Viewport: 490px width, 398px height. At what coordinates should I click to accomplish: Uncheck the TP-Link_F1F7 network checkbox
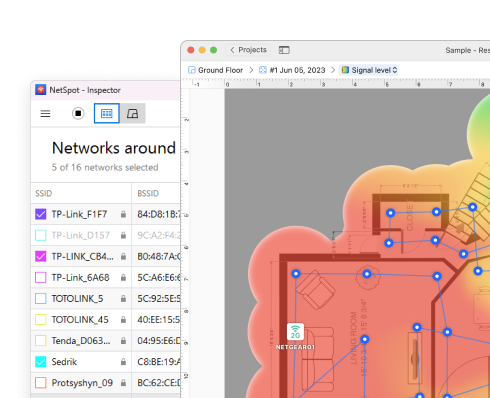[x=41, y=214]
